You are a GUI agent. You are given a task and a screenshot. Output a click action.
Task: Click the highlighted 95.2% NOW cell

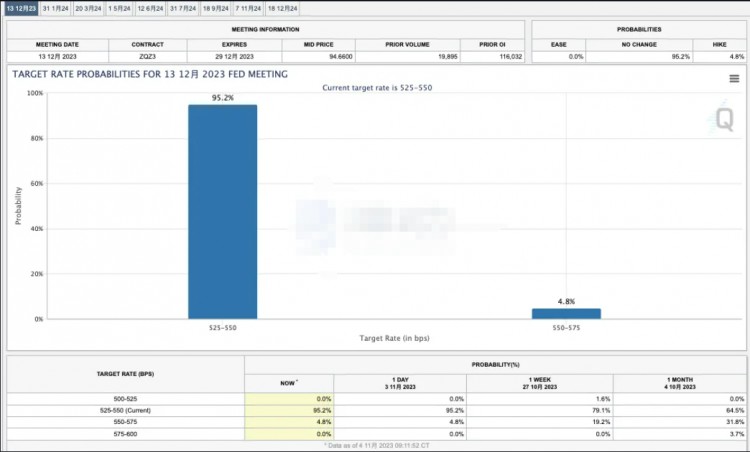(x=289, y=410)
